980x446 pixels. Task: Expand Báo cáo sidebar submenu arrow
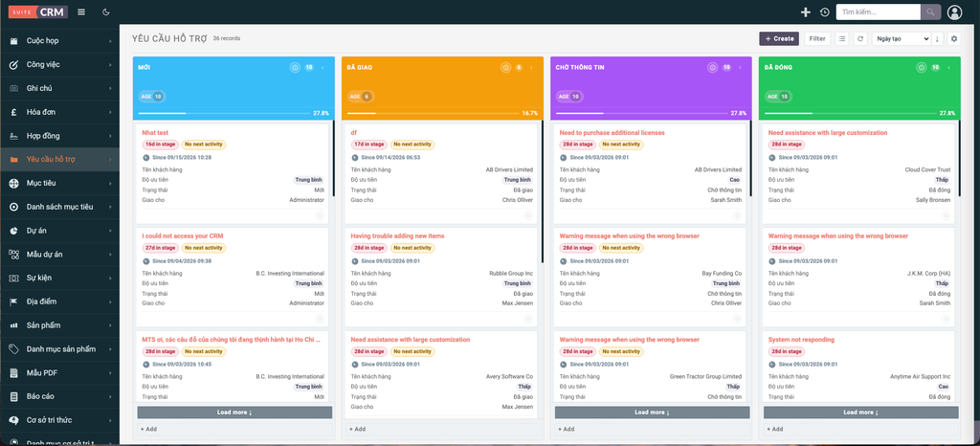pyautogui.click(x=110, y=397)
